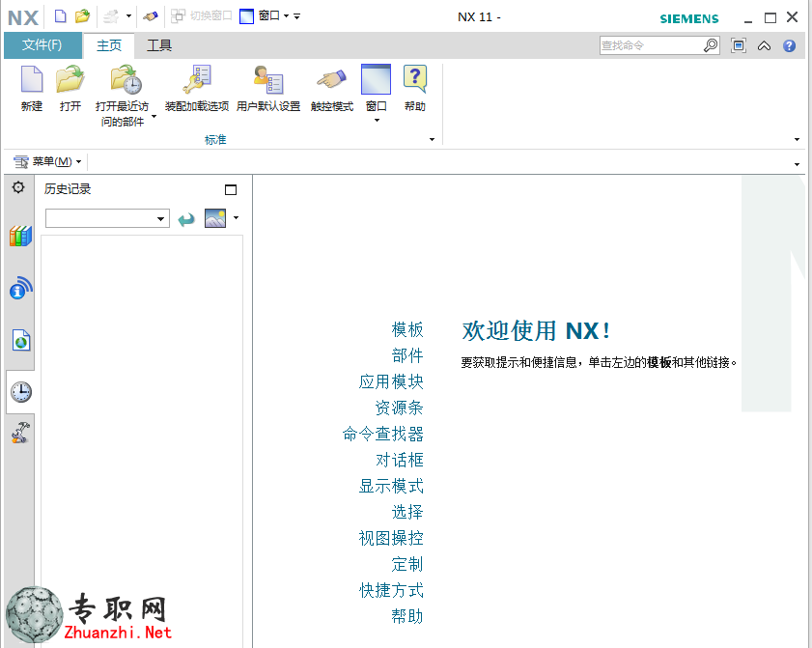Screen dimensions: 812x648
Task: Click the open folder icon in title bar
Action: point(82,16)
